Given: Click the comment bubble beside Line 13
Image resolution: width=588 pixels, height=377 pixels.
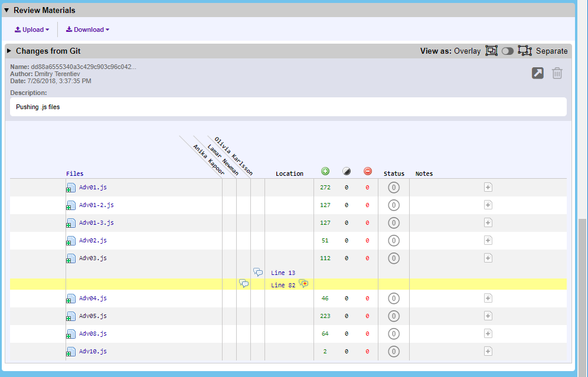Looking at the screenshot, I should click(x=258, y=271).
